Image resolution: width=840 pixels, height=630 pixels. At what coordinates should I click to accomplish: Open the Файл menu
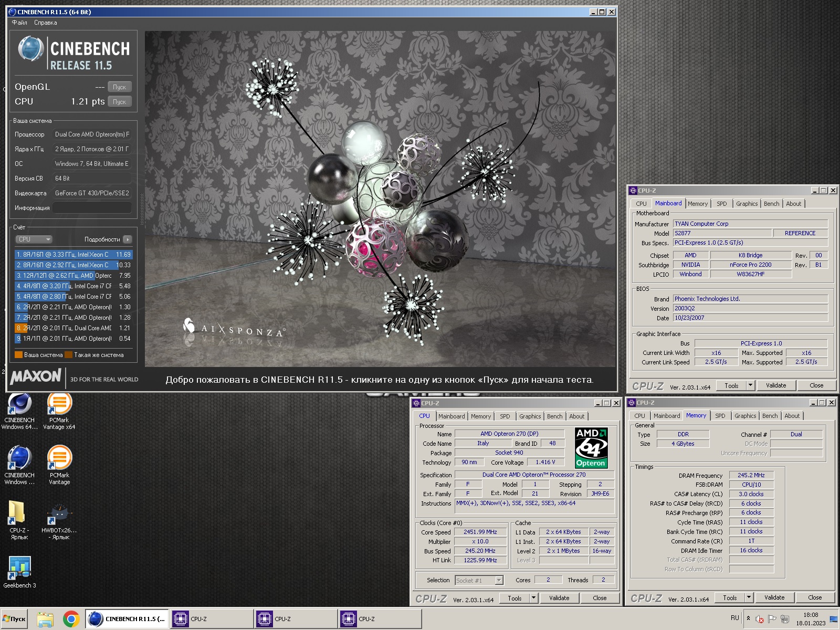click(x=19, y=23)
